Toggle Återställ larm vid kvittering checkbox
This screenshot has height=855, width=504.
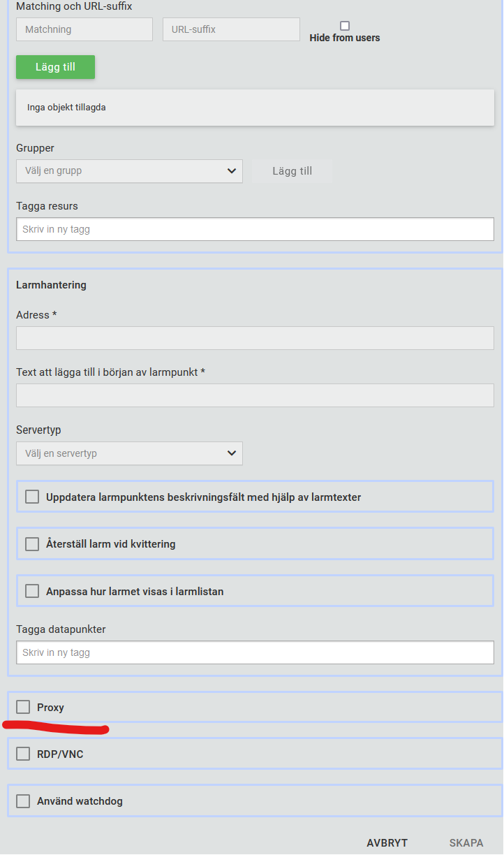32,543
